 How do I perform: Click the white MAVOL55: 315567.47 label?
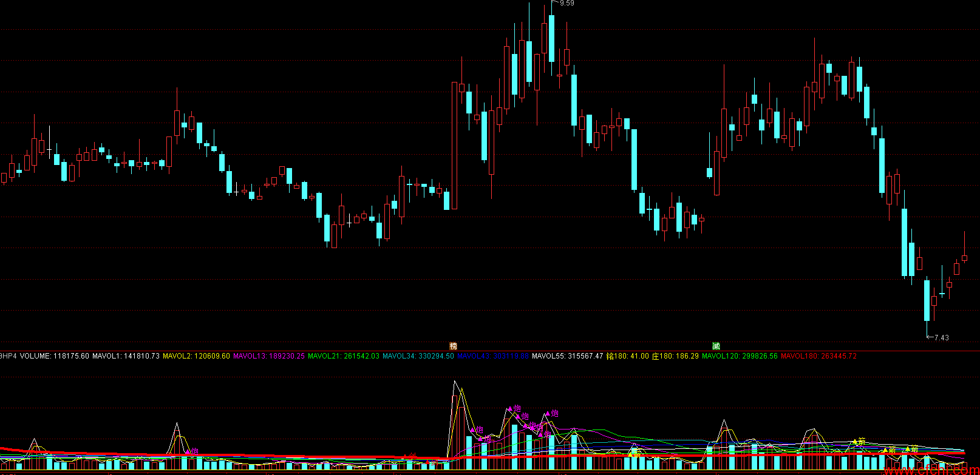(568, 356)
